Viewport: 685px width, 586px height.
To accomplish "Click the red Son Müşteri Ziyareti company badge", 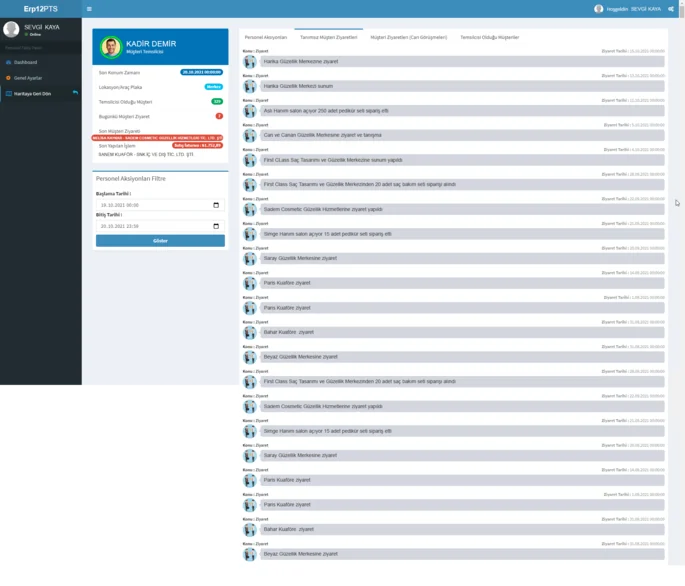I will pos(157,138).
